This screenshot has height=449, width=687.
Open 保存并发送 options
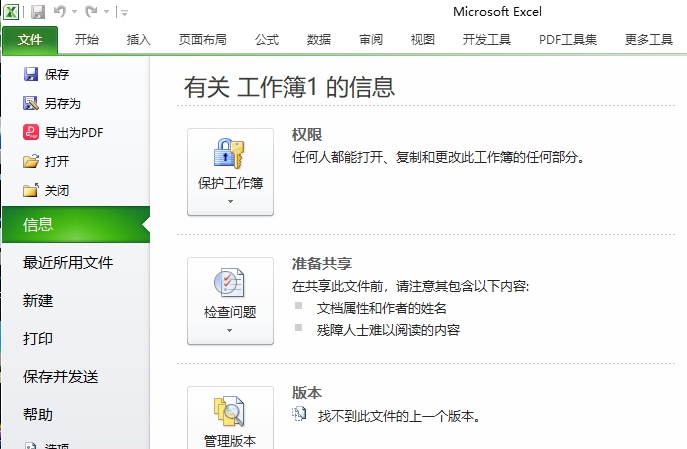(60, 377)
